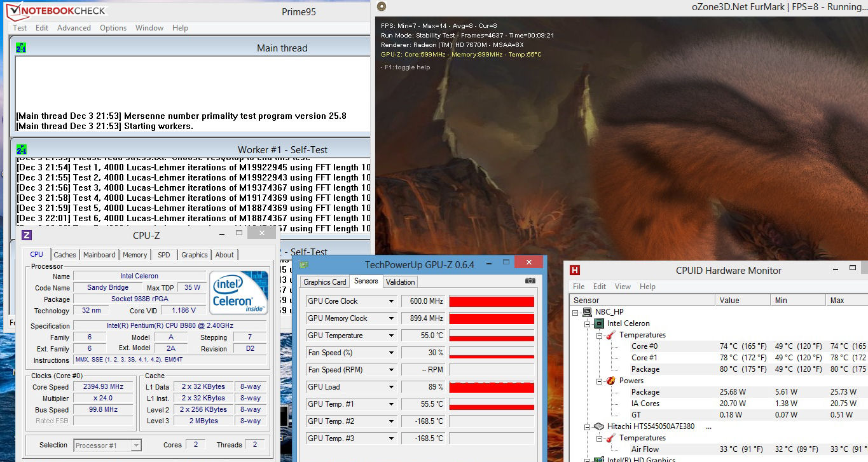
Task: Collapse the Hitachi HTS545050A7E380 tree node
Action: coord(588,426)
